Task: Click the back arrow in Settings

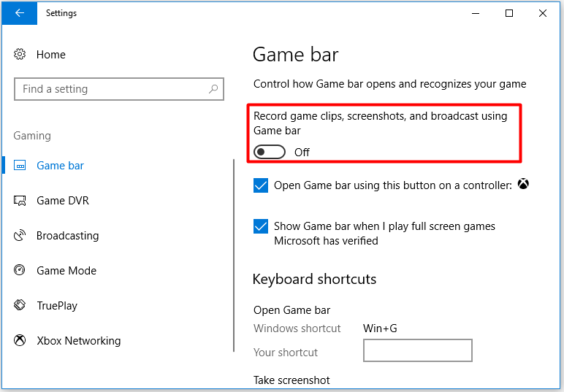Action: (x=20, y=13)
